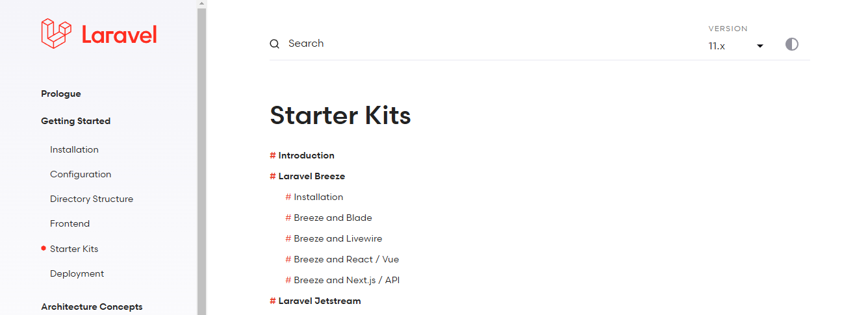
Task: Click the hash icon beside Breeze and Blade
Action: (288, 218)
